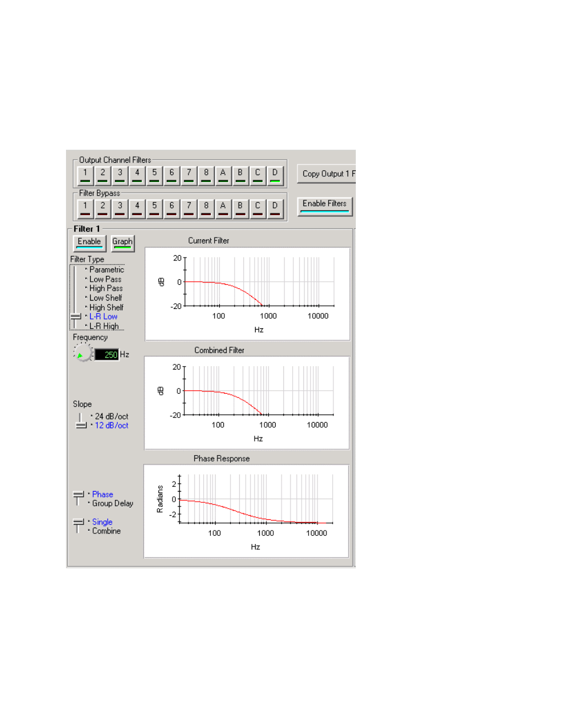Toggle Filter Bypass button 3
Viewport: 562px width, 728px height.
(120, 209)
